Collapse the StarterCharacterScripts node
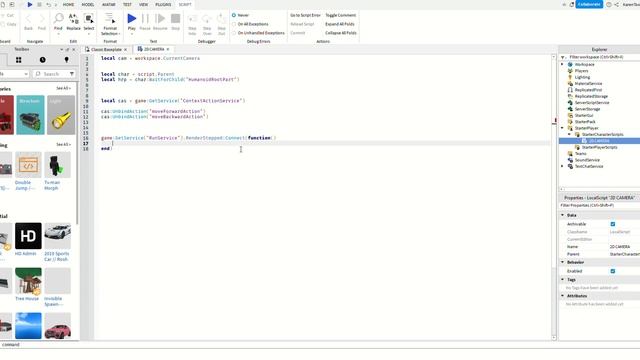640x360 pixels. pos(569,134)
